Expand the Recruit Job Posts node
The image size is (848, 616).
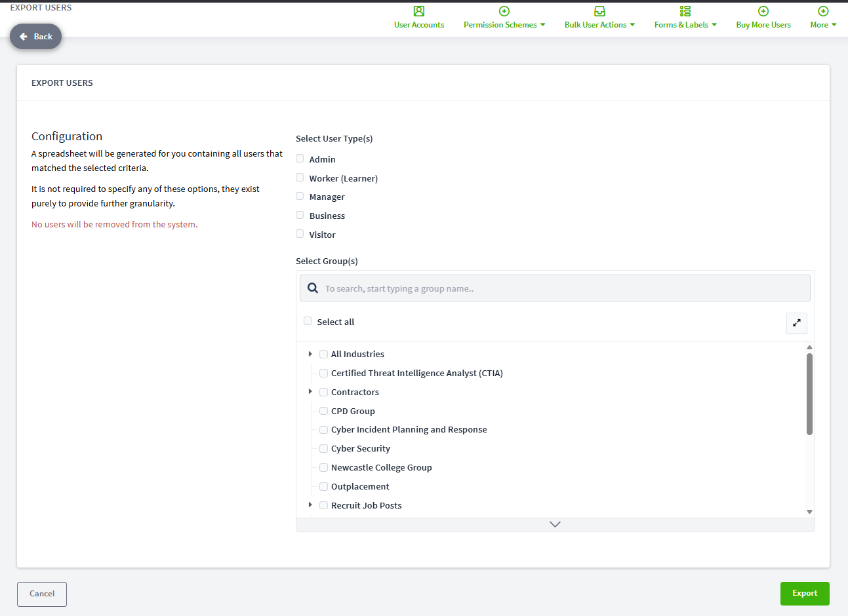[310, 505]
